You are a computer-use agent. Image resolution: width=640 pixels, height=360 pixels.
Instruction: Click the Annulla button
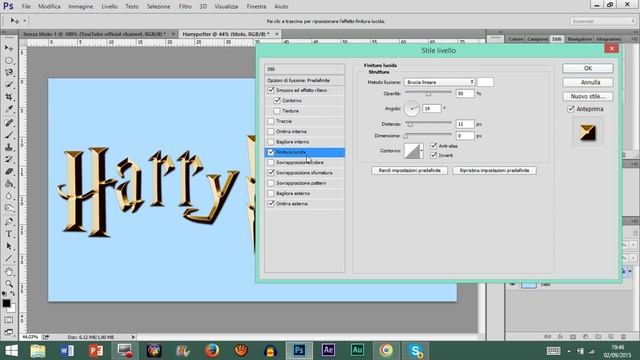pyautogui.click(x=588, y=82)
